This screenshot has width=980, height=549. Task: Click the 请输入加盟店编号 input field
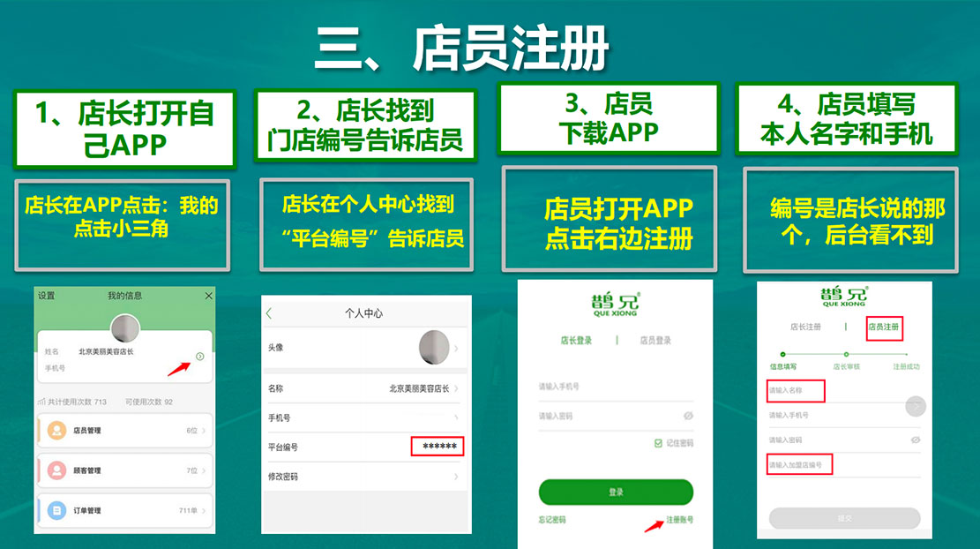point(844,464)
